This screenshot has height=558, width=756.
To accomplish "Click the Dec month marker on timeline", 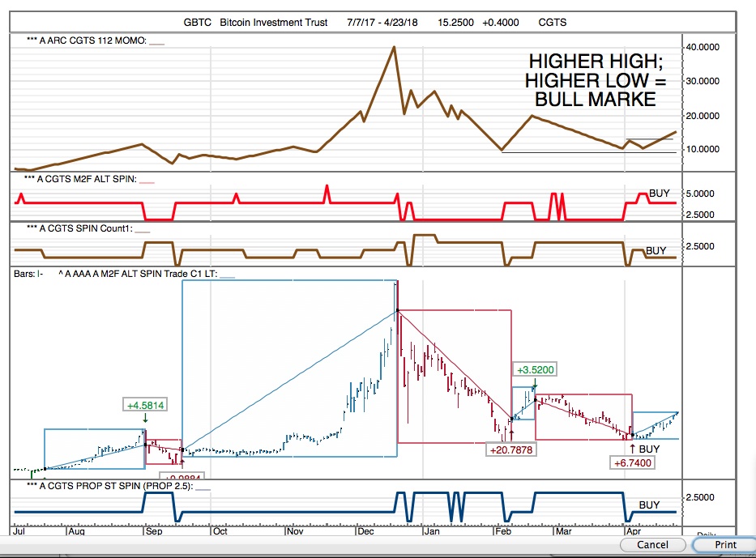I will coord(366,531).
